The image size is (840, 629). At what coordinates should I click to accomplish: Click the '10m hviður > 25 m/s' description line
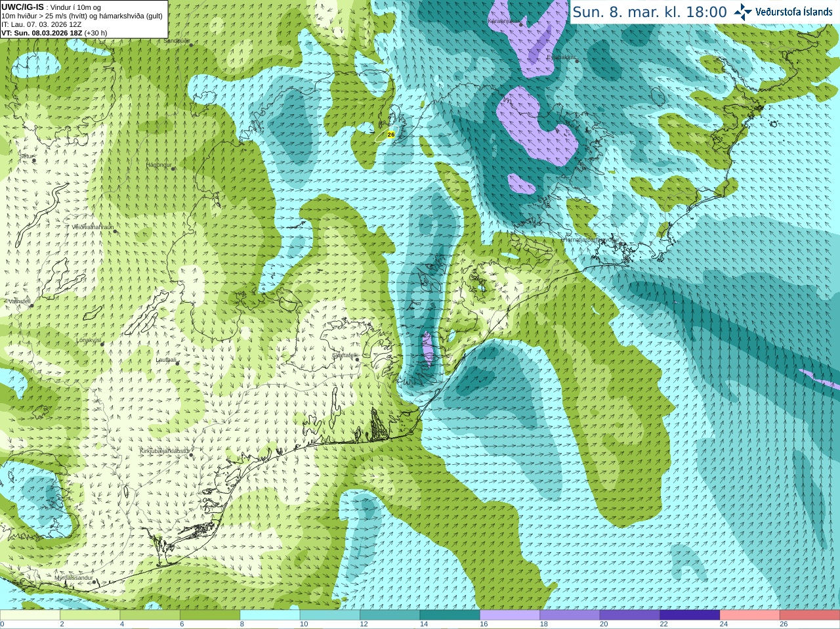click(81, 16)
